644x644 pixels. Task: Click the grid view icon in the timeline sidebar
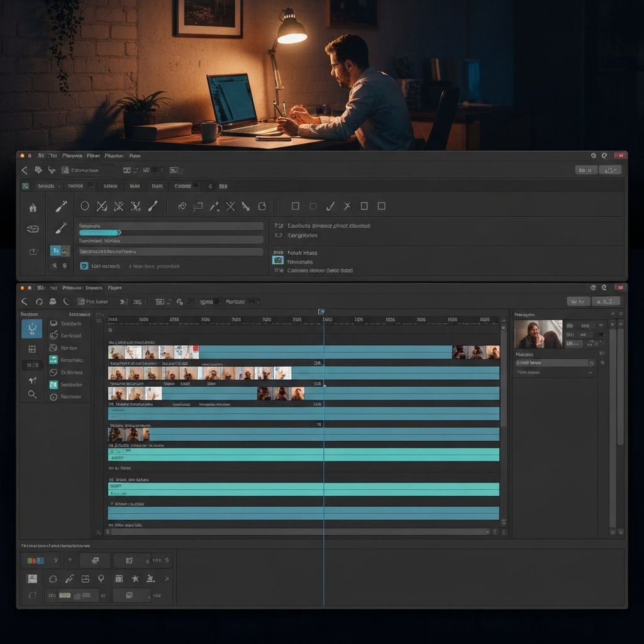coord(31,349)
